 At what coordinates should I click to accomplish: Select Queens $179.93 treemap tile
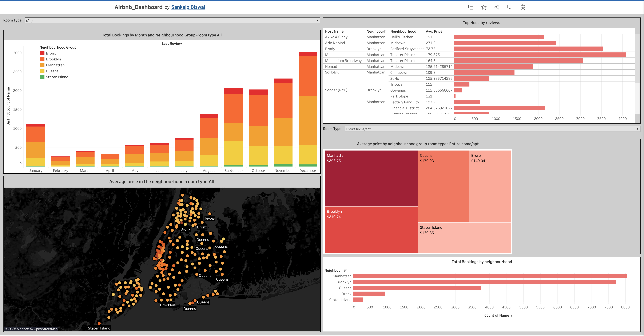(x=443, y=186)
